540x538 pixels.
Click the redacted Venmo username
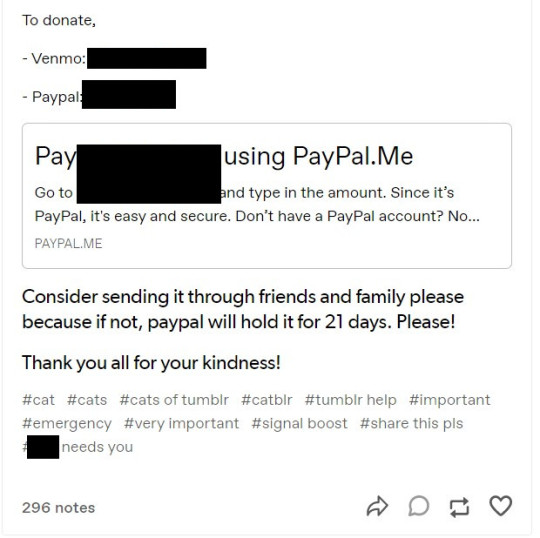coord(147,58)
